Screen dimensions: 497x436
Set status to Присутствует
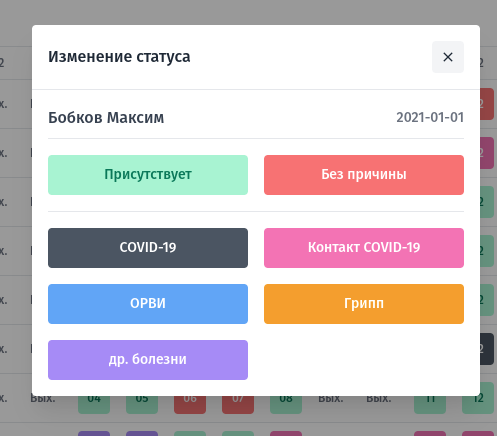coord(148,175)
